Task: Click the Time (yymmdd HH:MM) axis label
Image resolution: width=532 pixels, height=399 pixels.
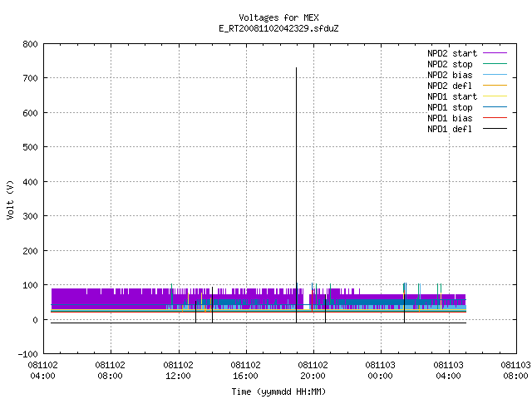Action: 278,392
